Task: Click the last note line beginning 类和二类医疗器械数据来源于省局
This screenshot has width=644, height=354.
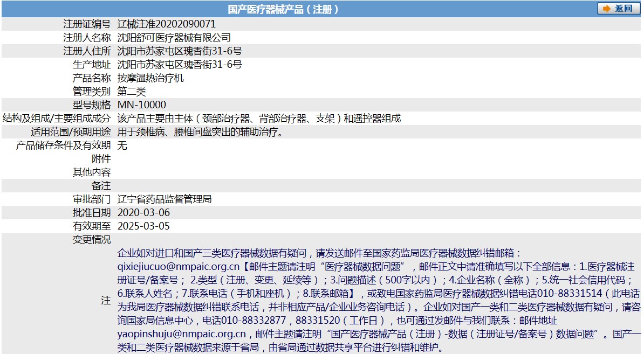Action: [282, 348]
